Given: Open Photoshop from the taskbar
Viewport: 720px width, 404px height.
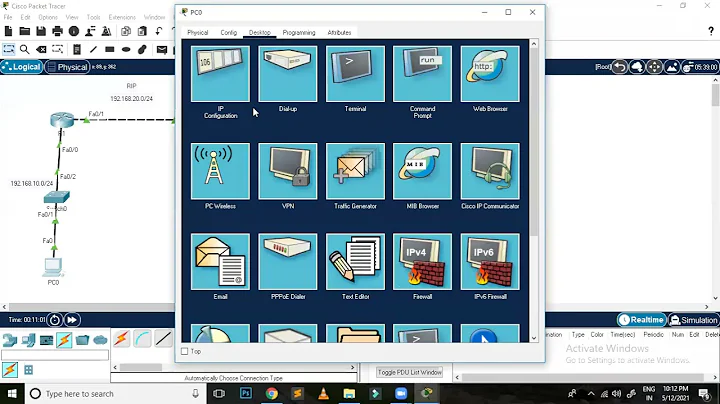Looking at the screenshot, I should pyautogui.click(x=246, y=393).
